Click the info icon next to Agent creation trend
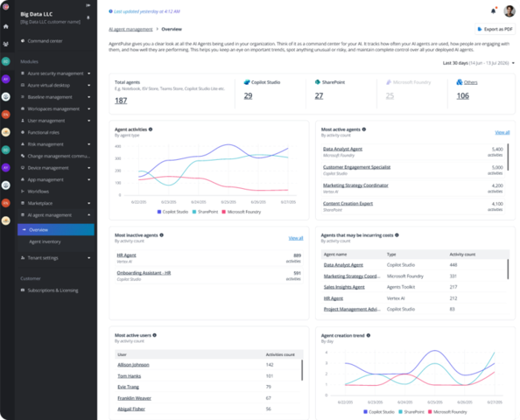This screenshot has height=420, width=520. pos(368,335)
